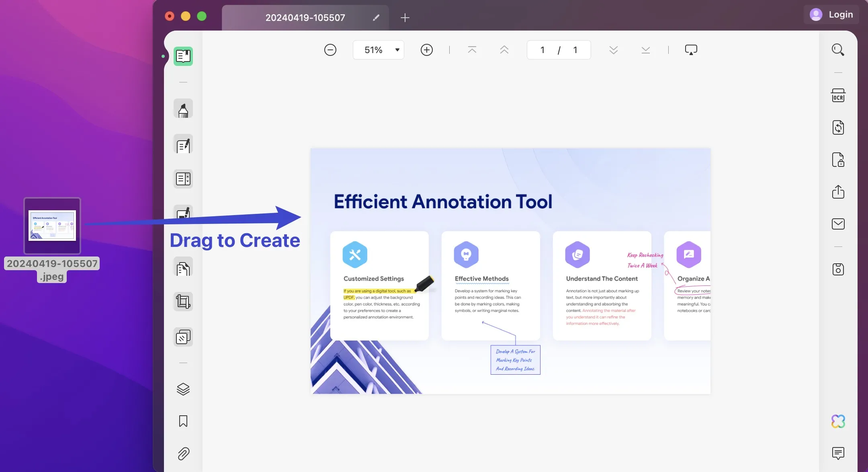Open the Protect with password tool
Viewport: 868px width, 472px height.
pos(838,160)
